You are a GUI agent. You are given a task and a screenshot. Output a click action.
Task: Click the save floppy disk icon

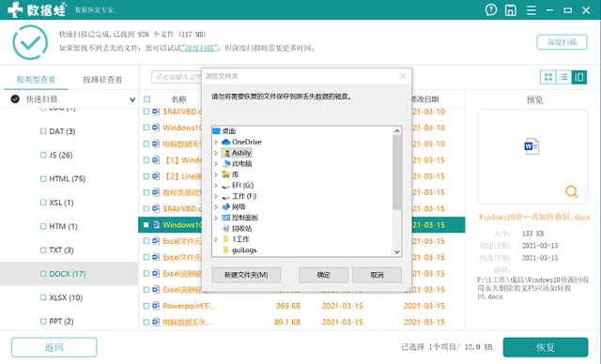point(511,10)
